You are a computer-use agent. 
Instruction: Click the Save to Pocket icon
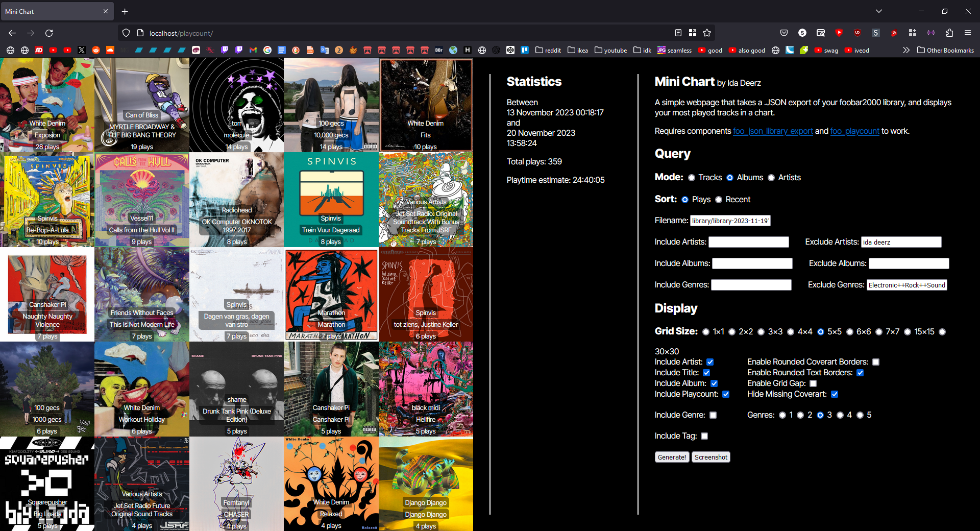(x=784, y=33)
